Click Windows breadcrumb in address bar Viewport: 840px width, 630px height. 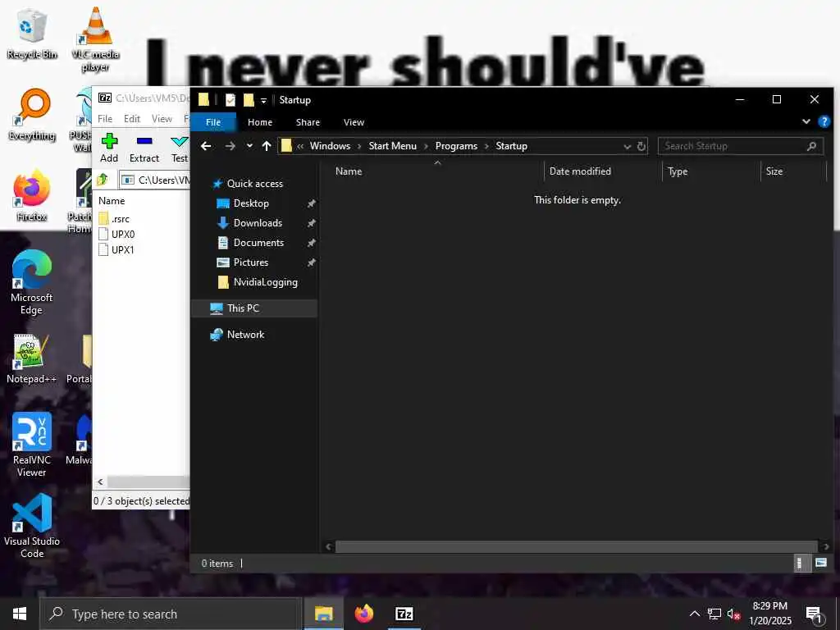(x=330, y=146)
